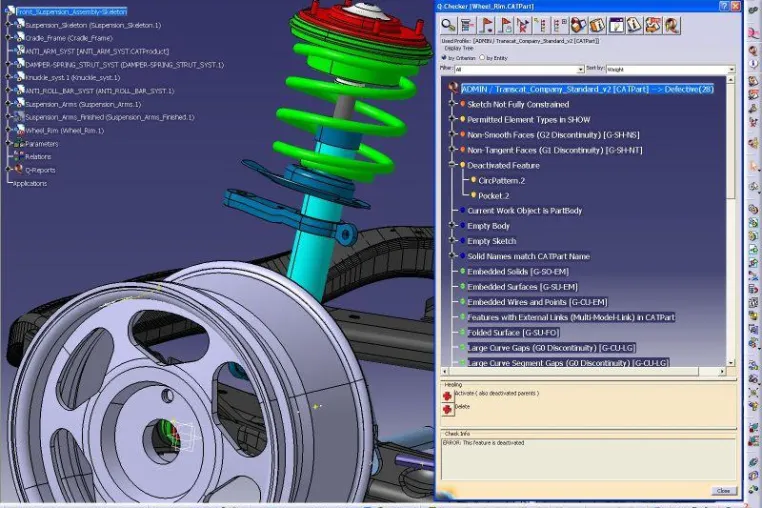This screenshot has width=762, height=508.
Task: Select Suspension_Arms (Suspension_Arms.1) node
Action: [x=83, y=104]
